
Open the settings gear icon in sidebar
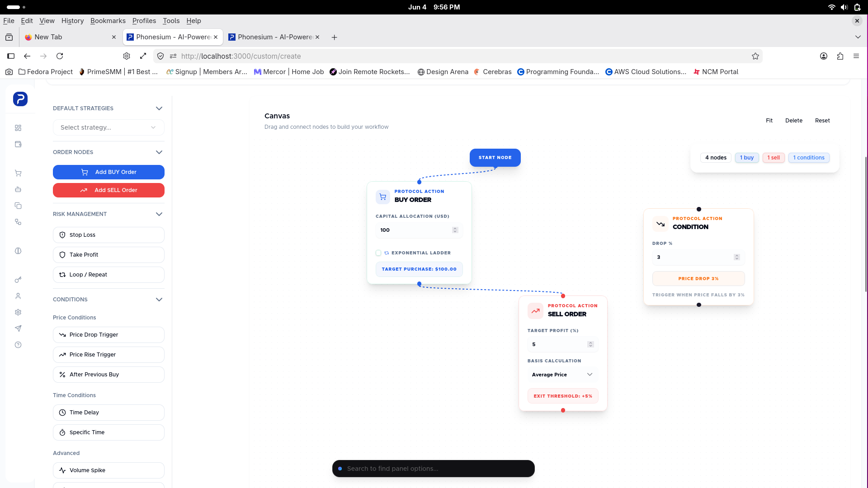[x=18, y=312]
